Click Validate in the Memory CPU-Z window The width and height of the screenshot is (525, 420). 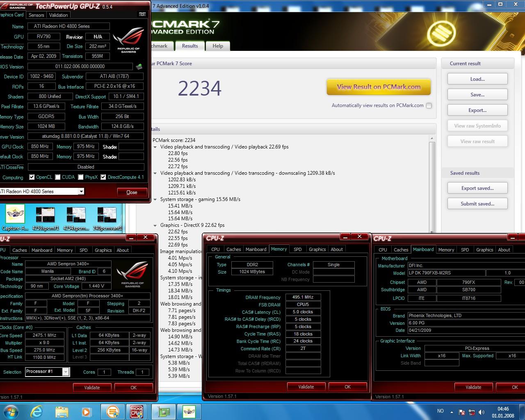[306, 387]
